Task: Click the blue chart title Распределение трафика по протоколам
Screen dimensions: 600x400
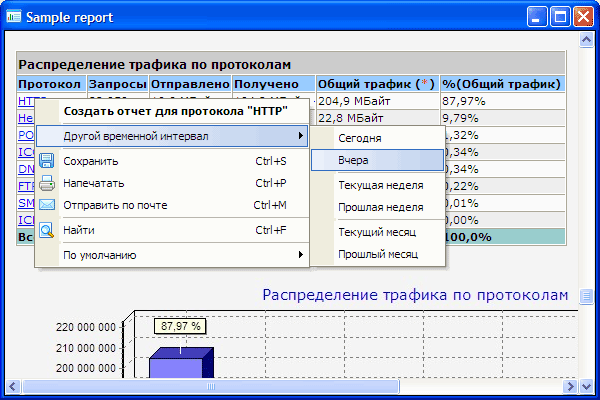Action: (x=415, y=295)
